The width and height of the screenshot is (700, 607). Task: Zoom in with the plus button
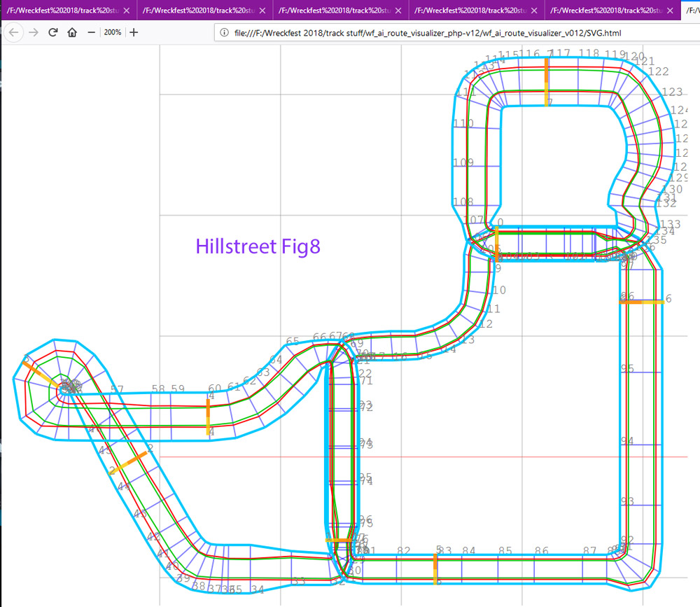134,32
